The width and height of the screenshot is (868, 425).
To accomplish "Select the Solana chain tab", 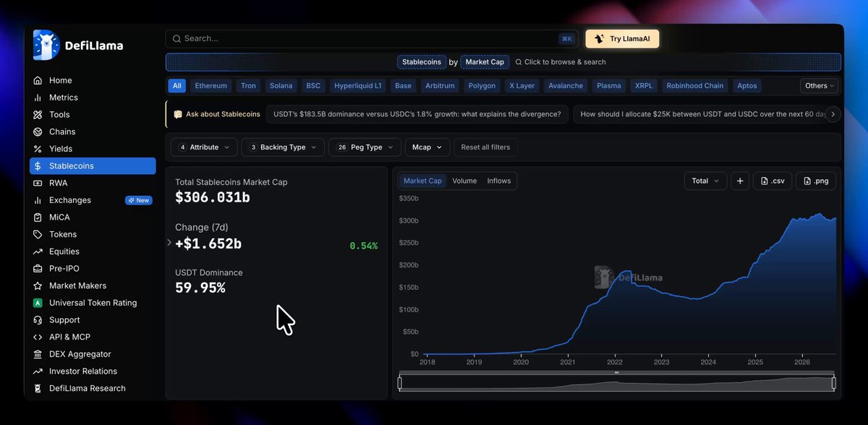I will 281,86.
